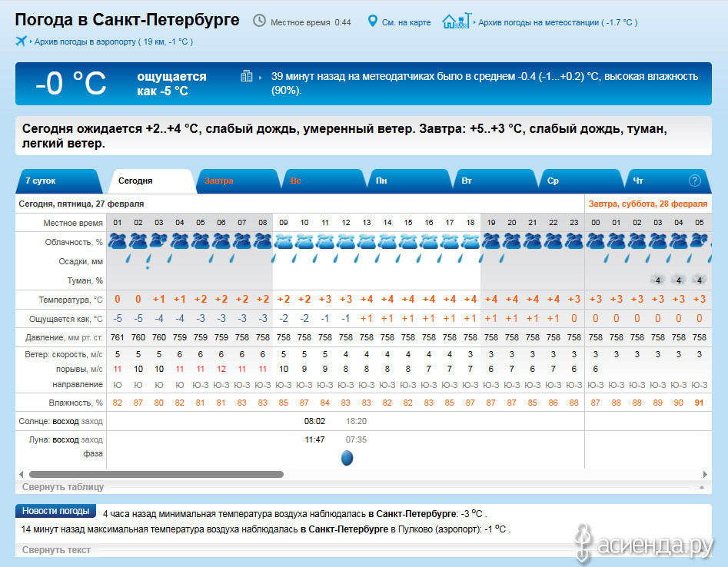Click cloud icon for hour 01
This screenshot has width=728, height=567.
(118, 241)
